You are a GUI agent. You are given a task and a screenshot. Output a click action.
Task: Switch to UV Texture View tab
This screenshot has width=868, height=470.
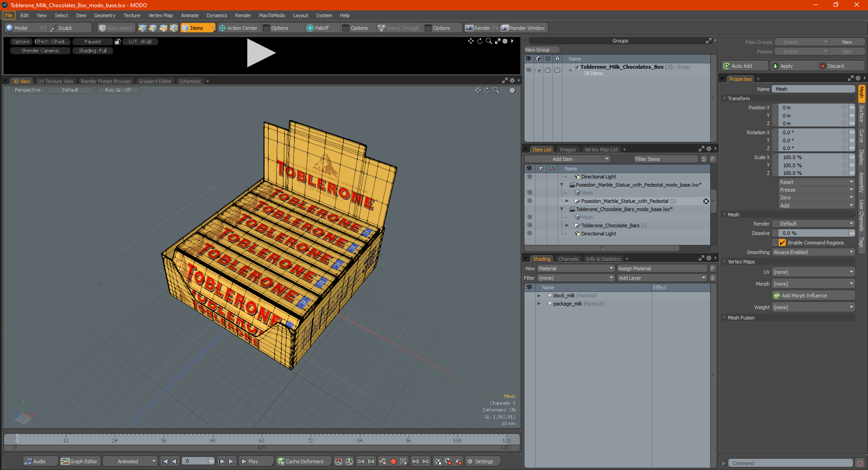click(x=56, y=81)
